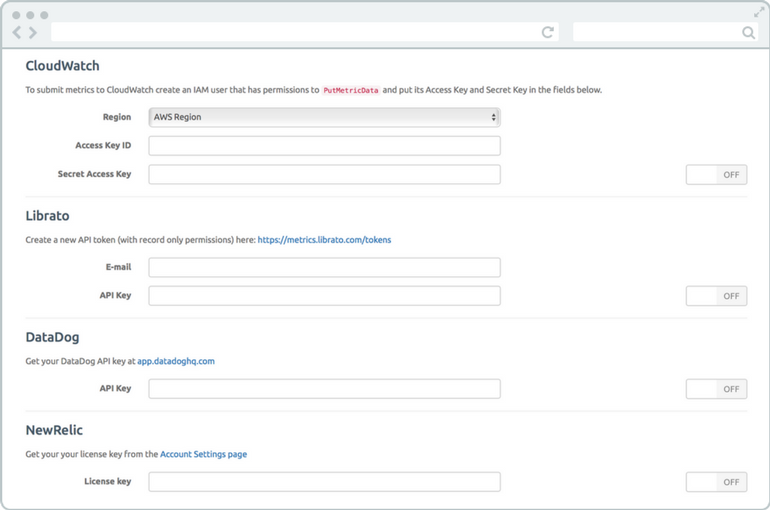
Task: Click the search magnifier icon
Action: [748, 33]
